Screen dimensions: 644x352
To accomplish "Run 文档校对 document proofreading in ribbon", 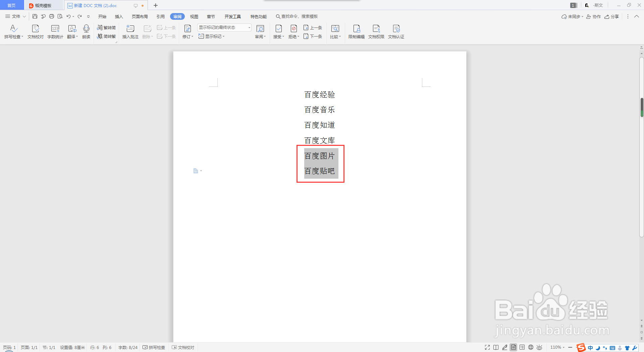I will click(36, 32).
